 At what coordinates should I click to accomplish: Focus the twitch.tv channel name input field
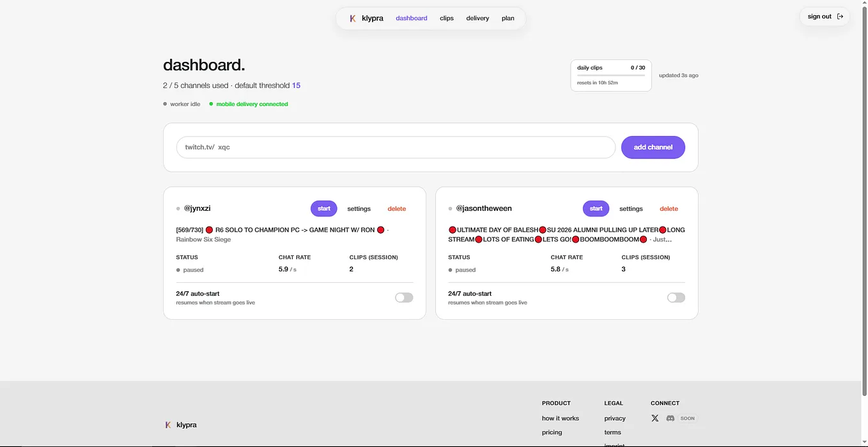[396, 147]
